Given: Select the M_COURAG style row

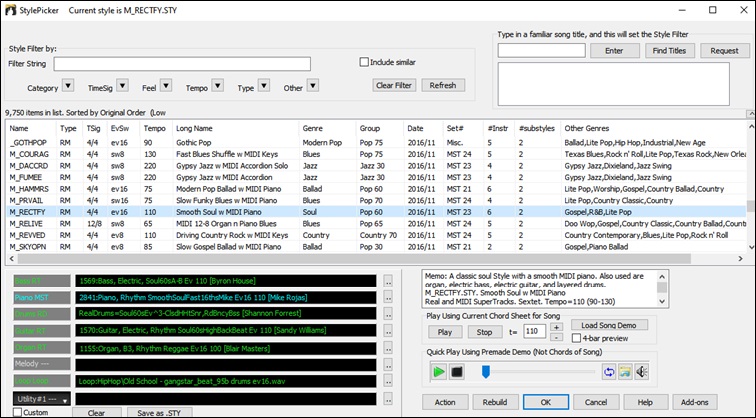Looking at the screenshot, I should (x=376, y=154).
